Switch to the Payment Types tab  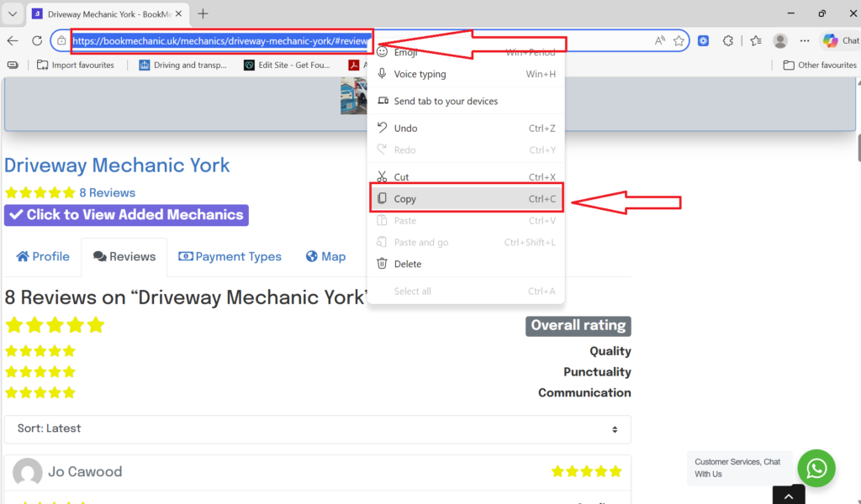point(230,257)
